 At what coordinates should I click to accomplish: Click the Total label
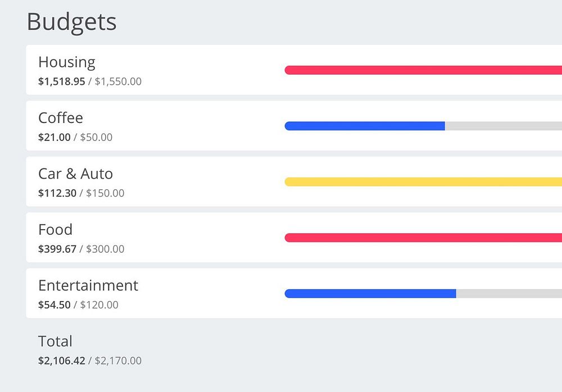pos(55,341)
